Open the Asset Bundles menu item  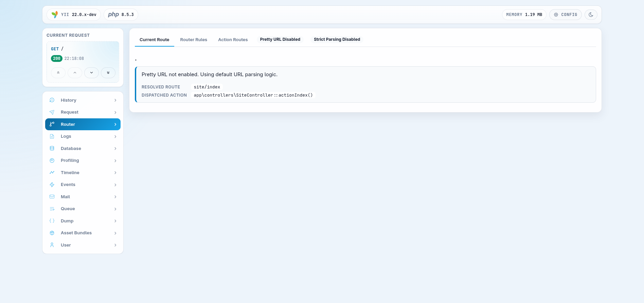[83, 233]
